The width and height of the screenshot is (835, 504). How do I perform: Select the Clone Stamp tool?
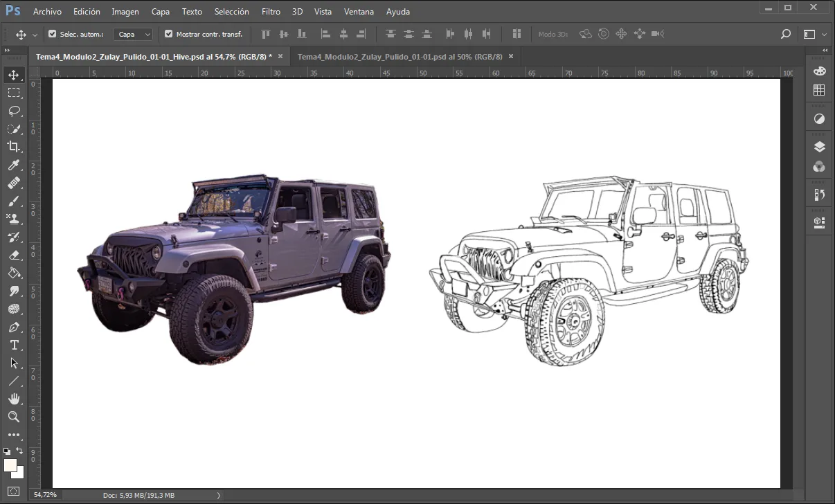[14, 219]
